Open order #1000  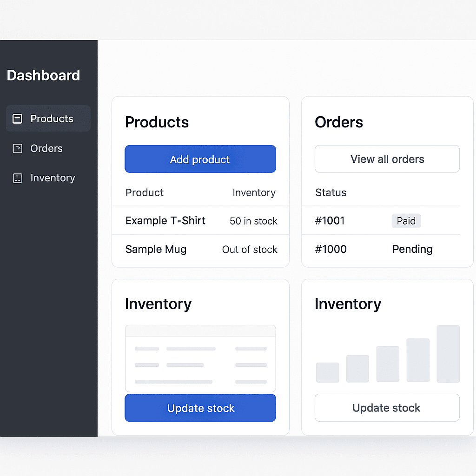pos(331,249)
